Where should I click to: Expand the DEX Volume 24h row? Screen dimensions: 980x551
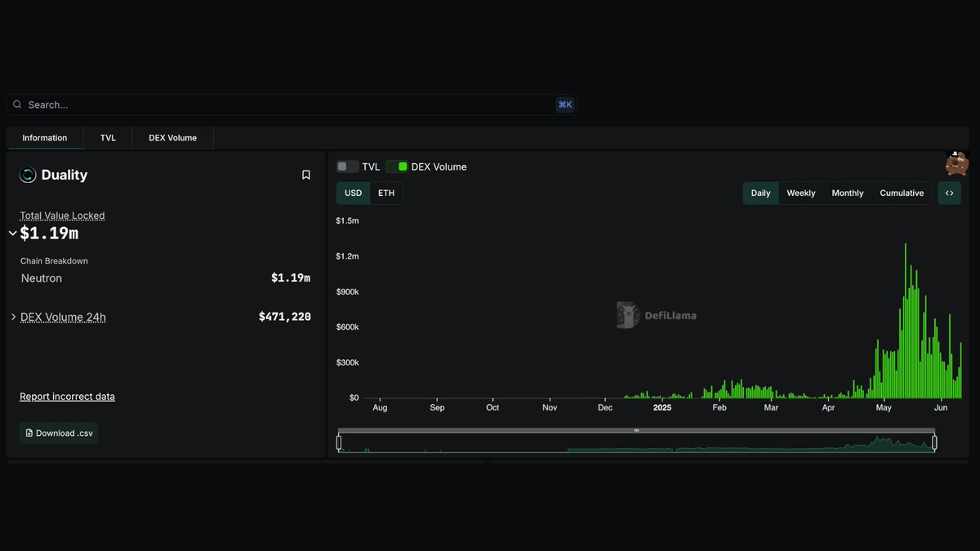pyautogui.click(x=13, y=317)
